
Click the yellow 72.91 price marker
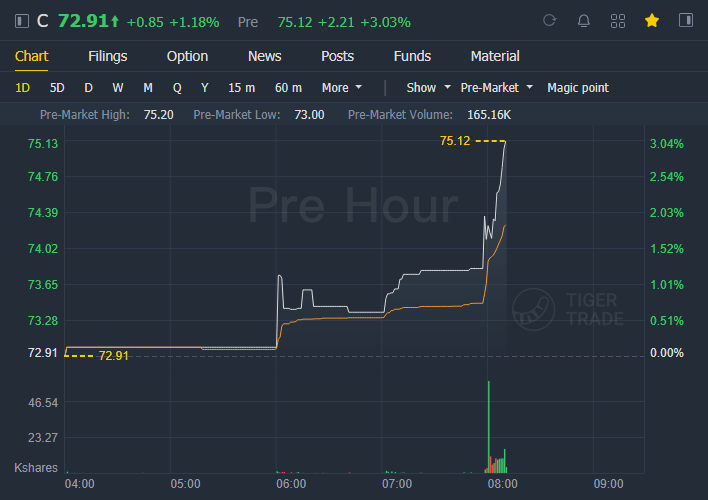pos(114,356)
